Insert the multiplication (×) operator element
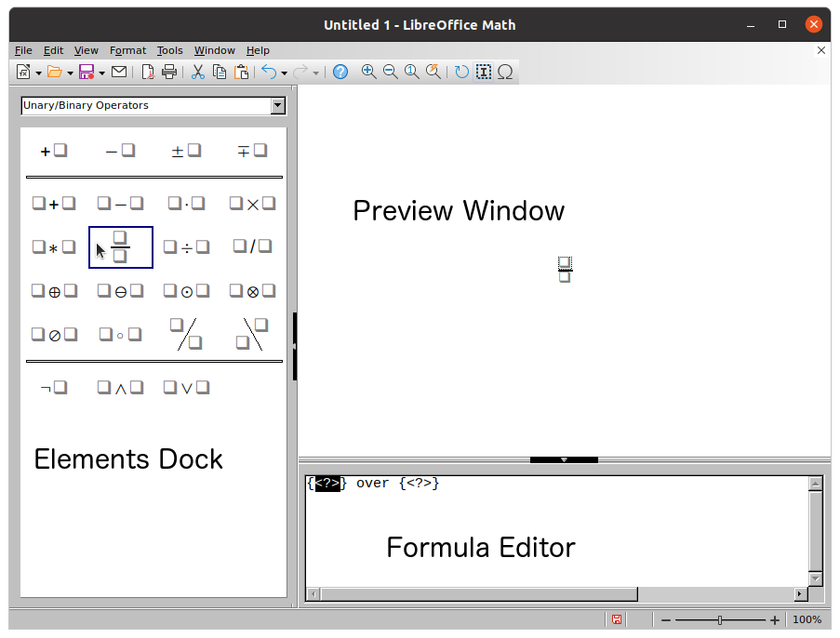This screenshot has width=840, height=638. [252, 203]
